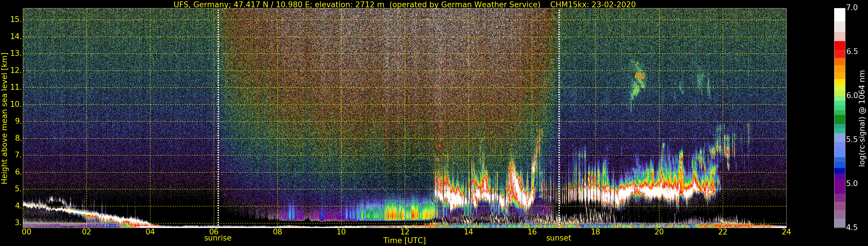The width and height of the screenshot is (868, 246).
Task: Click the sunrise label below the time axis
Action: [x=218, y=238]
